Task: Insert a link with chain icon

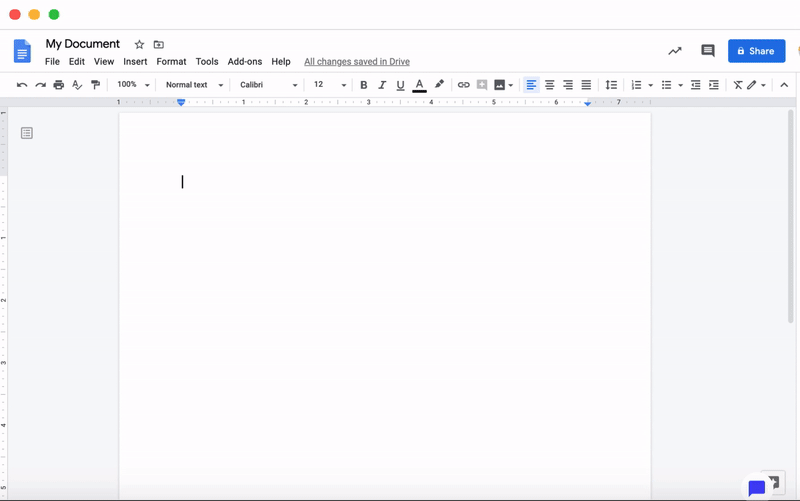Action: pyautogui.click(x=463, y=85)
